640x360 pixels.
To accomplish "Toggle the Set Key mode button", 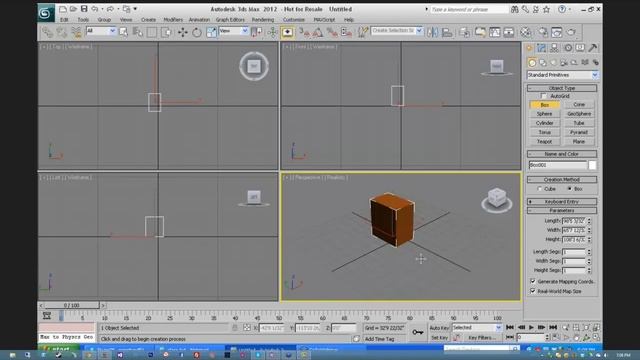I will click(x=439, y=338).
